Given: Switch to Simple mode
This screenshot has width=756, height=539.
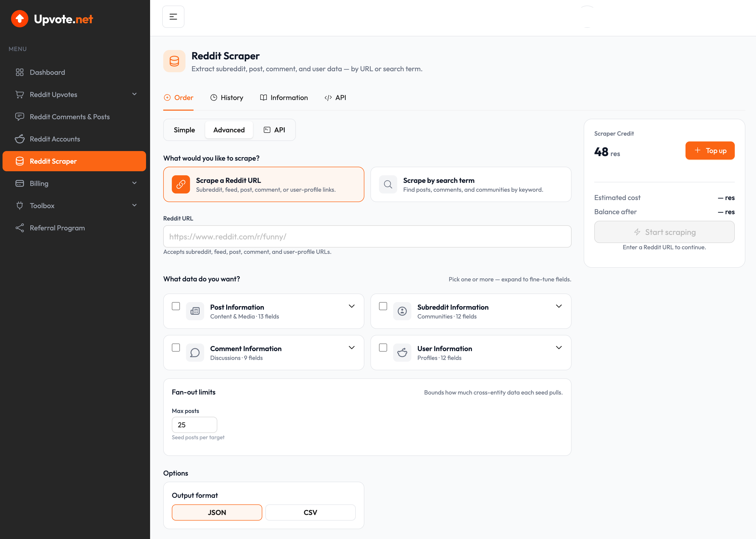Looking at the screenshot, I should pos(184,130).
